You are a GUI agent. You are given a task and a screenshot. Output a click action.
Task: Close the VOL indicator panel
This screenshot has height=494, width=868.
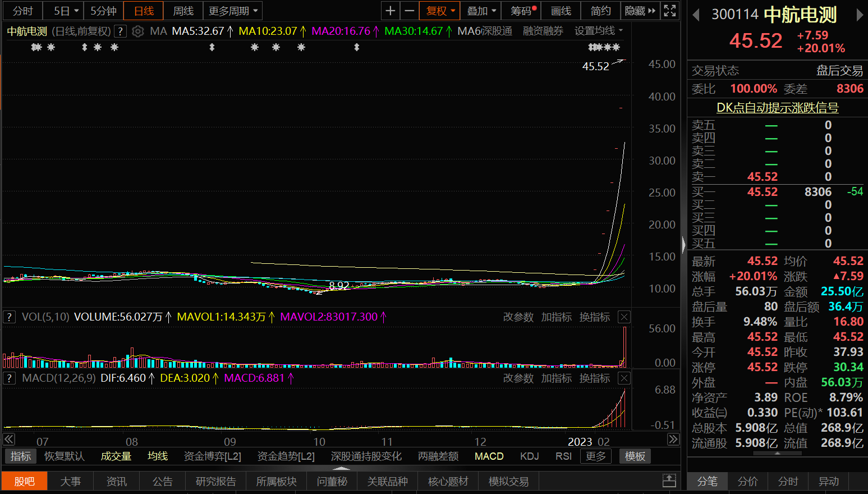point(624,317)
